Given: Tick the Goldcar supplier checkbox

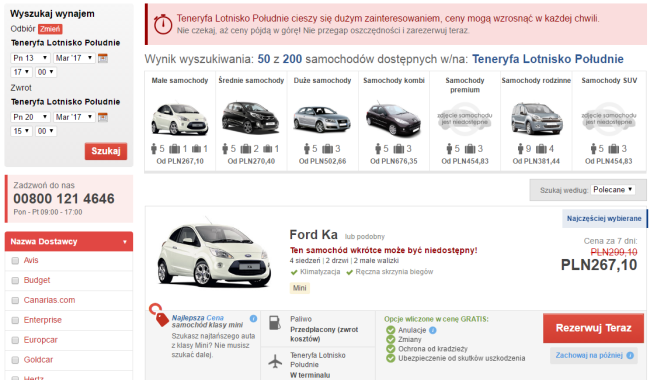Looking at the screenshot, I should pyautogui.click(x=15, y=360).
